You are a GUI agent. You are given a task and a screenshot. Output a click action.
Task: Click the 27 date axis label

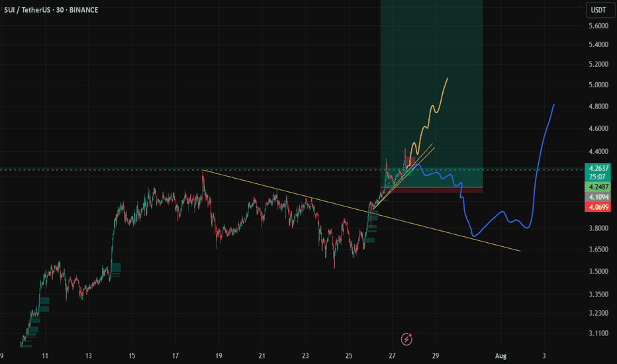tap(392, 356)
